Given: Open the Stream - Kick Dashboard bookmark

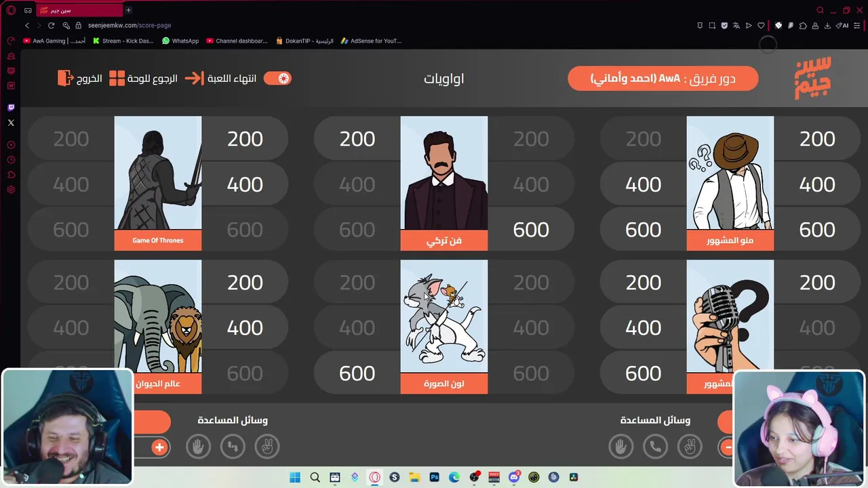Looking at the screenshot, I should pyautogui.click(x=123, y=41).
